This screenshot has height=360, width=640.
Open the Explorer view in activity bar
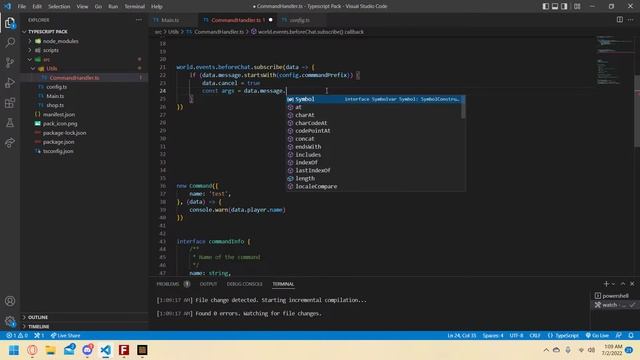[10, 23]
